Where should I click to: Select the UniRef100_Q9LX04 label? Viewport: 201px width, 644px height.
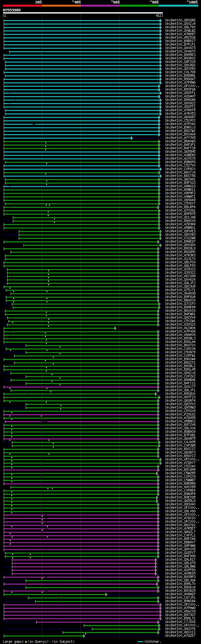pos(180,428)
